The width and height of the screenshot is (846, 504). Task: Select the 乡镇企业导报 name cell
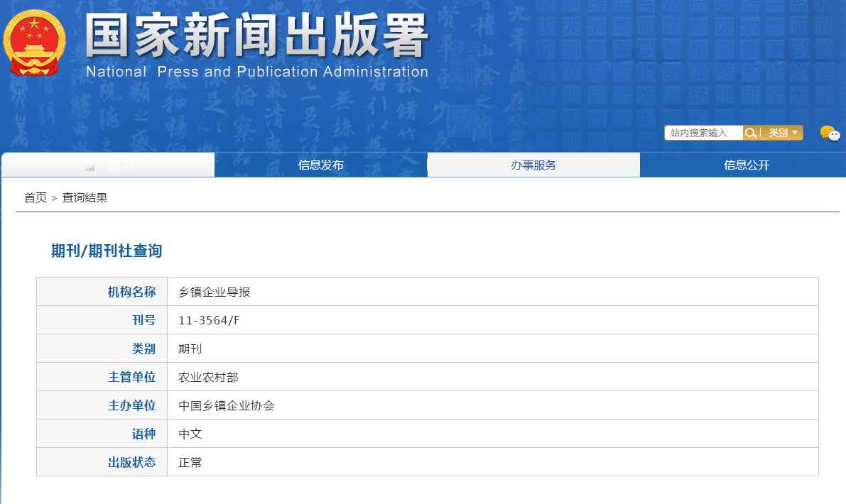(214, 292)
